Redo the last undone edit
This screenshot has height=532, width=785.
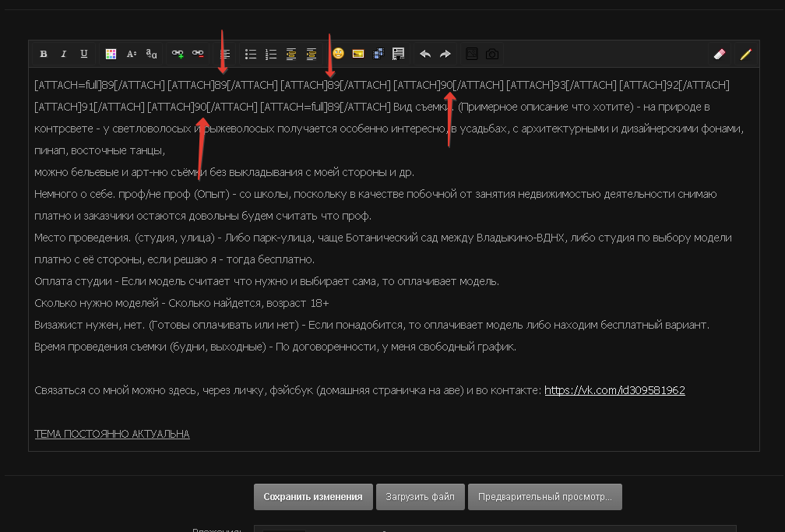pos(445,54)
